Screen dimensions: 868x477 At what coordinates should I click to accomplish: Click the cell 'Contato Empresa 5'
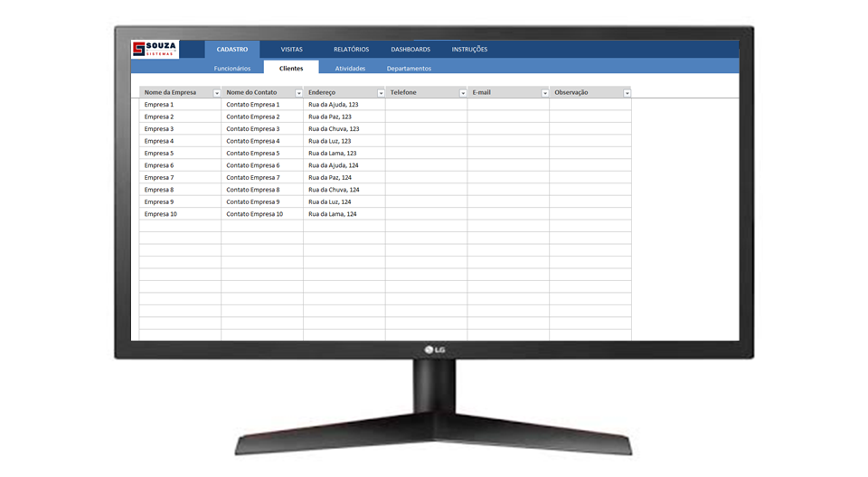coord(262,154)
